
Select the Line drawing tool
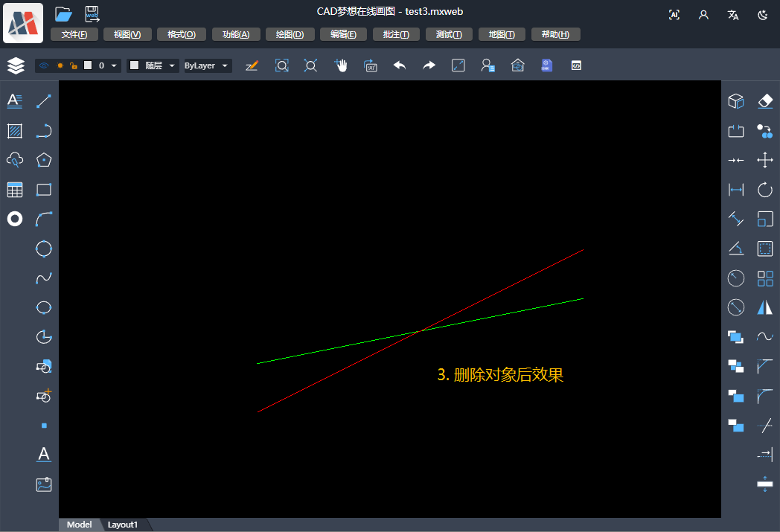(43, 100)
